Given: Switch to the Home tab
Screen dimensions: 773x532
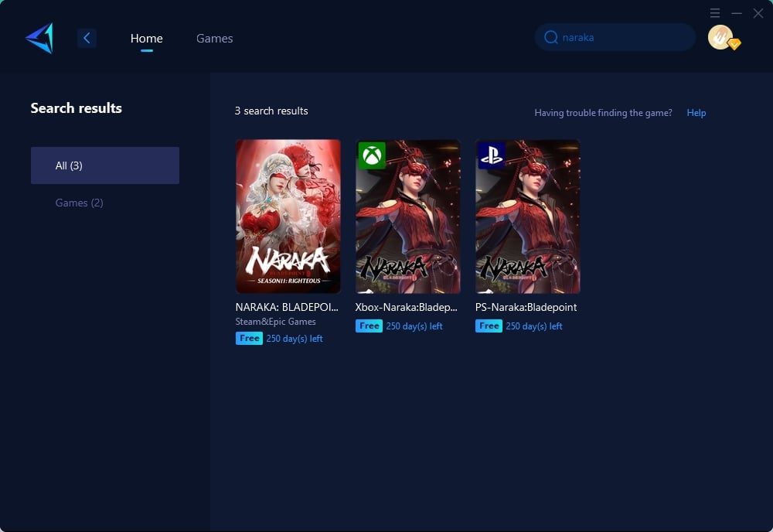Looking at the screenshot, I should point(146,39).
